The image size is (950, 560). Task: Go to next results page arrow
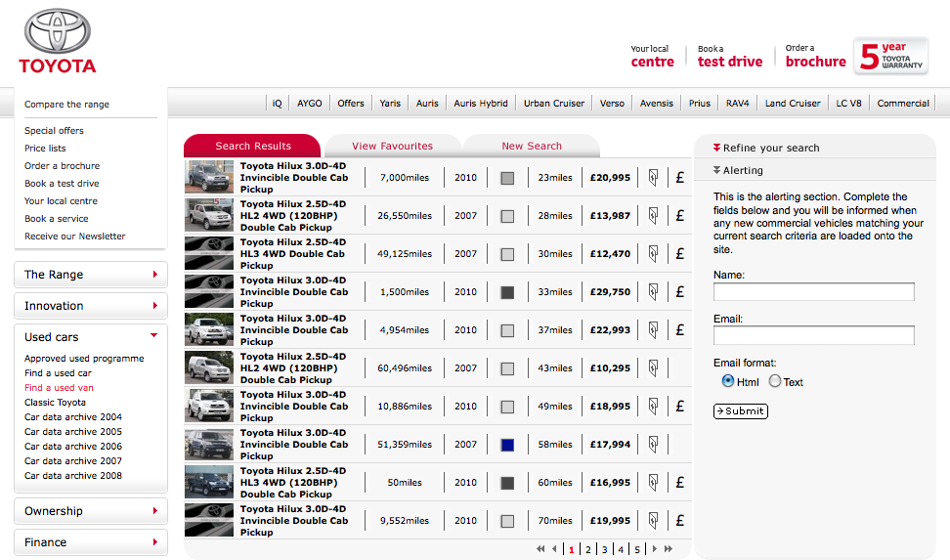coord(654,549)
